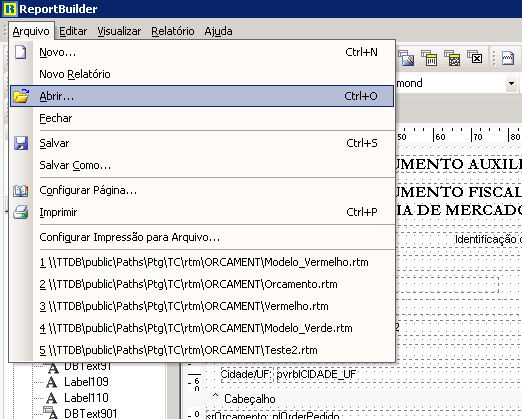Click the 'UMENTO AUXIL' heading text
This screenshot has height=419, width=522.
(x=459, y=164)
